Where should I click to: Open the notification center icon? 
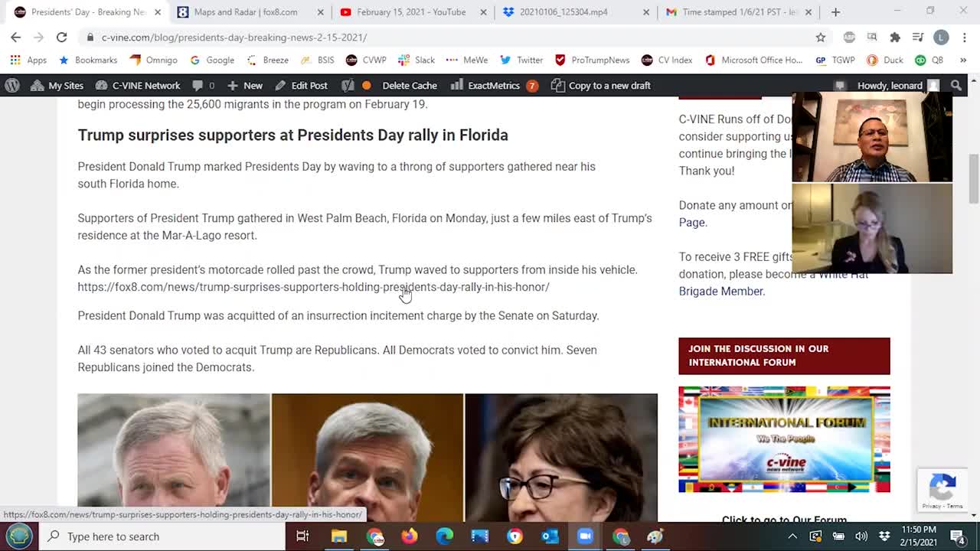coord(958,536)
